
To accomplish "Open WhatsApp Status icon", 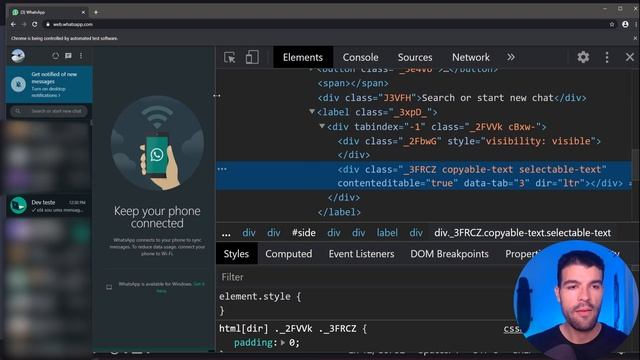I will (55, 56).
